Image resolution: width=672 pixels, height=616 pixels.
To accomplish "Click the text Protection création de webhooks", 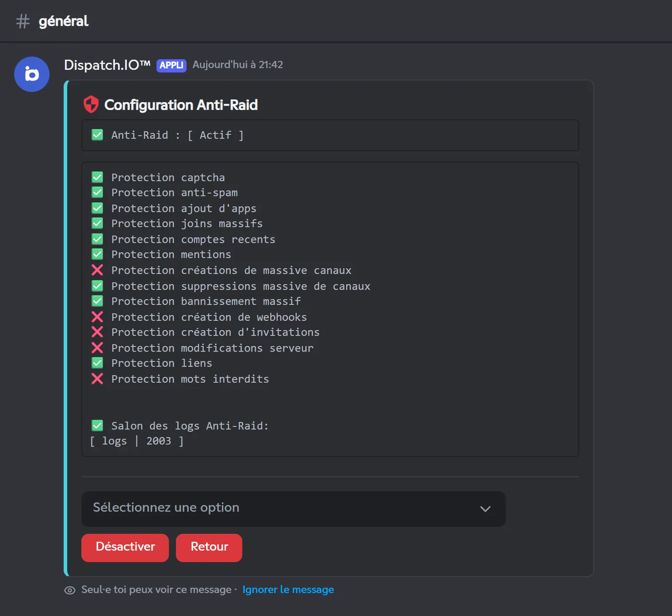I will pos(209,317).
